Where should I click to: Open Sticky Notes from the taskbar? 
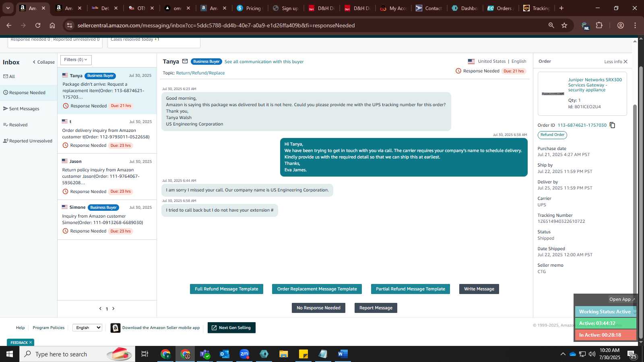[x=303, y=354]
